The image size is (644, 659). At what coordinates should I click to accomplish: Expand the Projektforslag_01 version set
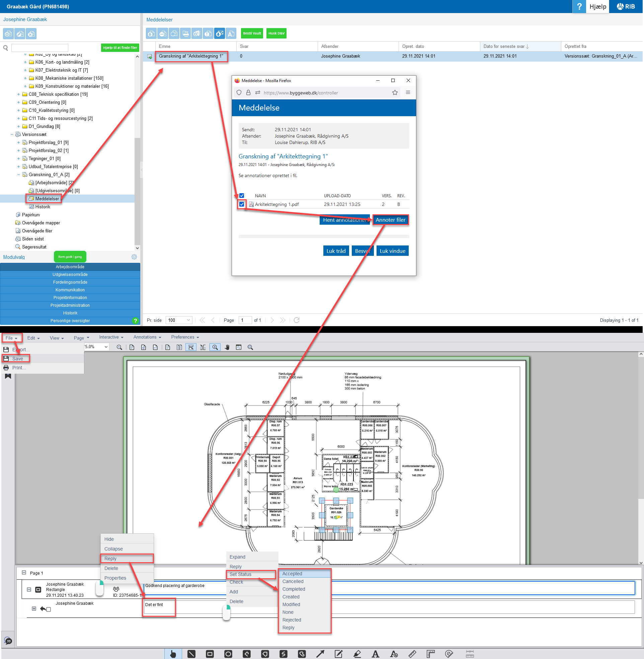(18, 142)
